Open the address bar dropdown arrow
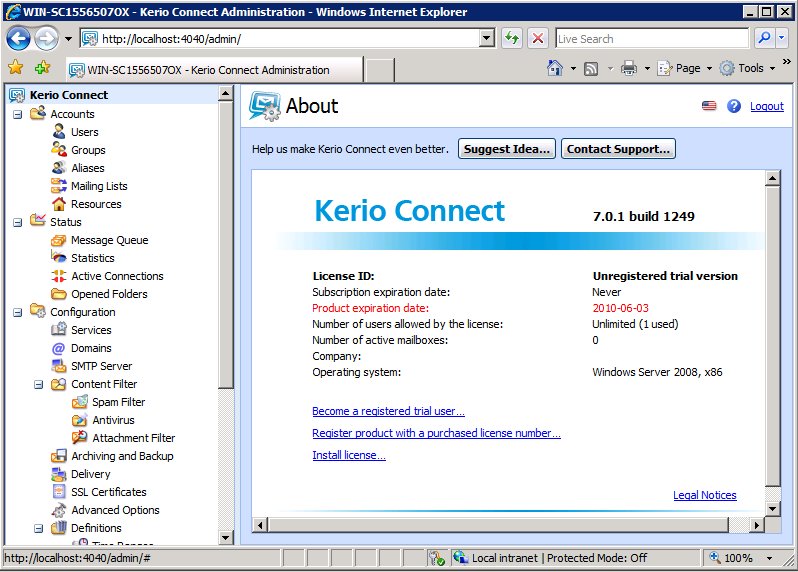Viewport: 798px width, 572px height. point(487,38)
